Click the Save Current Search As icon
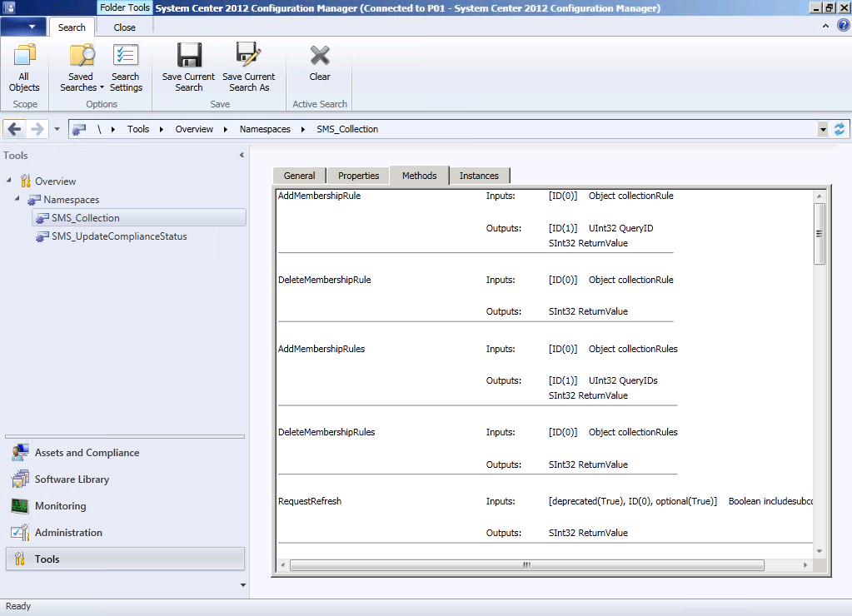Viewport: 852px width, 616px height. click(249, 55)
